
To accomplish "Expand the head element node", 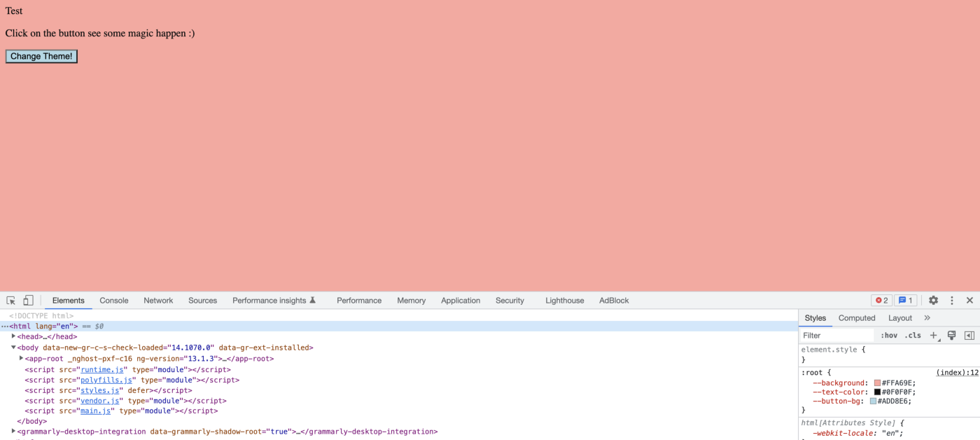I will click(x=13, y=336).
